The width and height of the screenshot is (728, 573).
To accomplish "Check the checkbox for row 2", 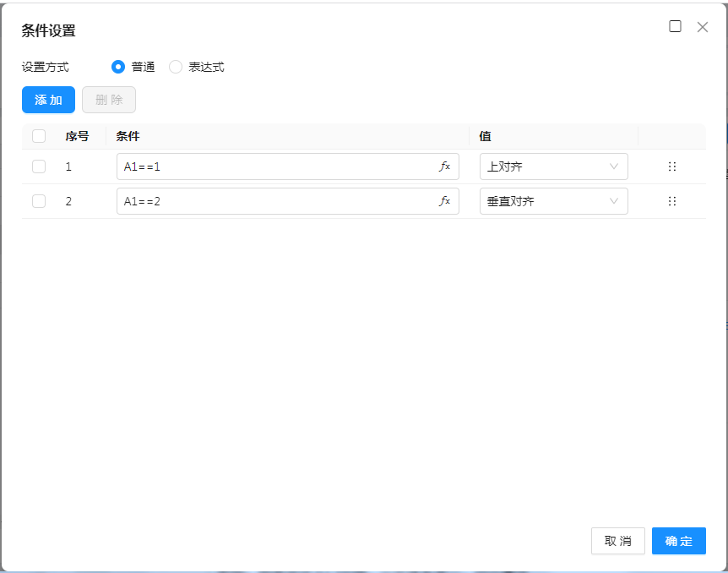I will point(39,201).
